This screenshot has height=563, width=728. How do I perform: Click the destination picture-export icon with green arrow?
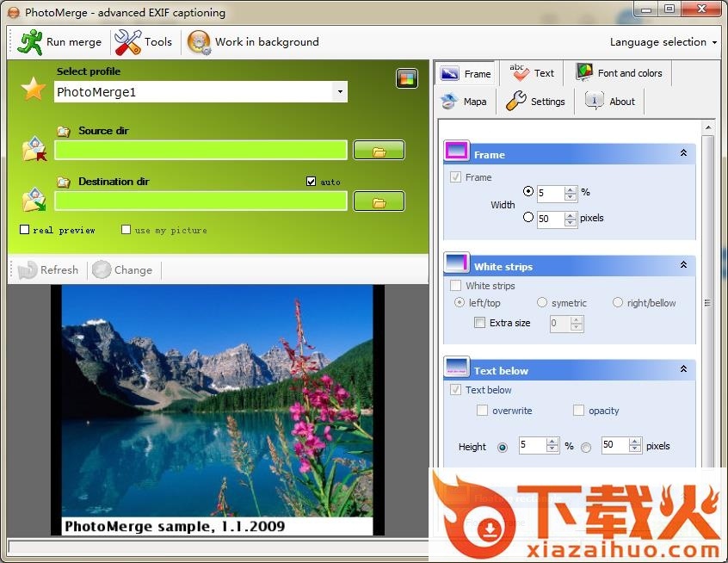[34, 199]
